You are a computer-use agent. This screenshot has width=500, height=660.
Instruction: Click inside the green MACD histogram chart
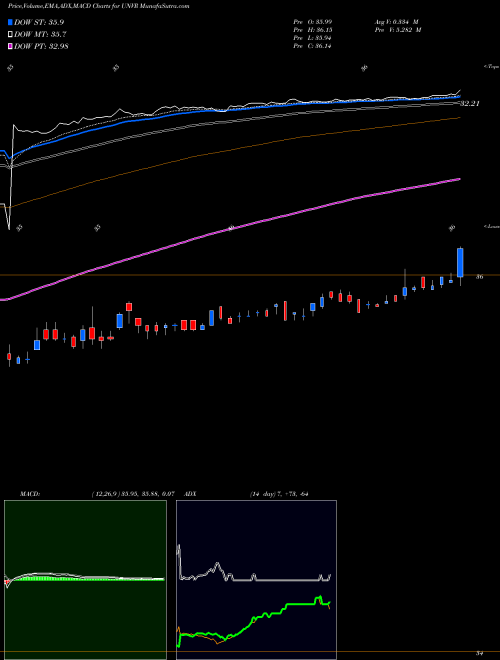(85, 580)
